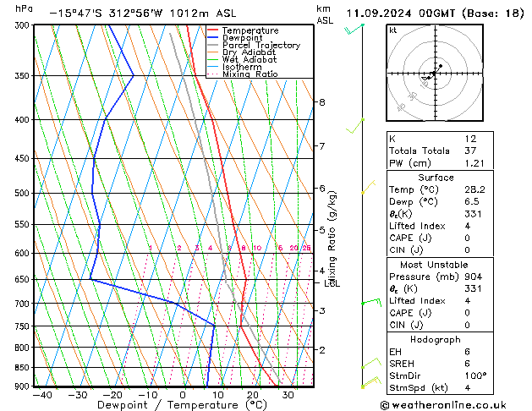Click the wind barb at 850 hPa

tap(371, 363)
